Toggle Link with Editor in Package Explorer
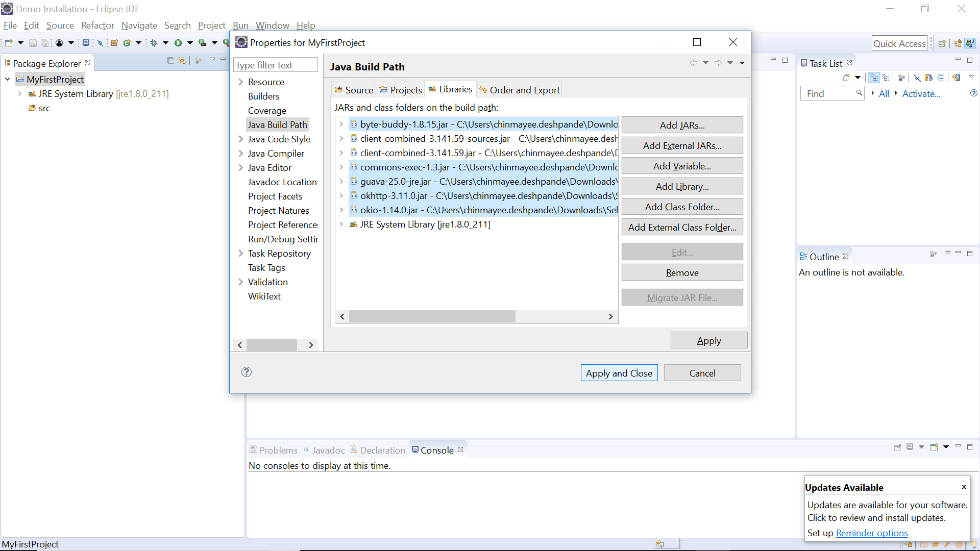The height and width of the screenshot is (551, 980). pyautogui.click(x=182, y=60)
